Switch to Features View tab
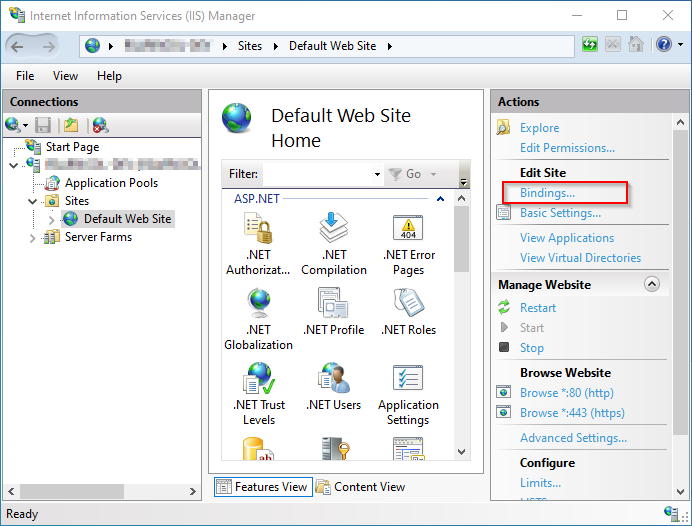 point(263,487)
